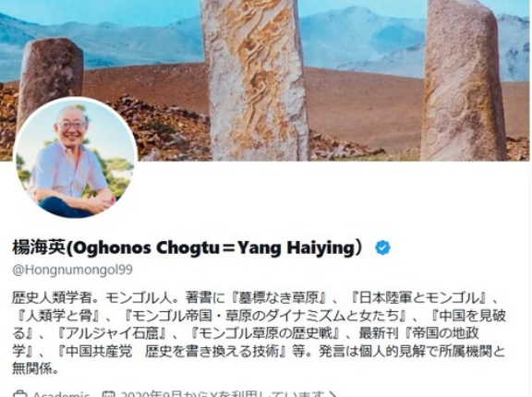Click the bio text starting 歴史人類学者
Screen dimensions: 532x397
coord(259,333)
